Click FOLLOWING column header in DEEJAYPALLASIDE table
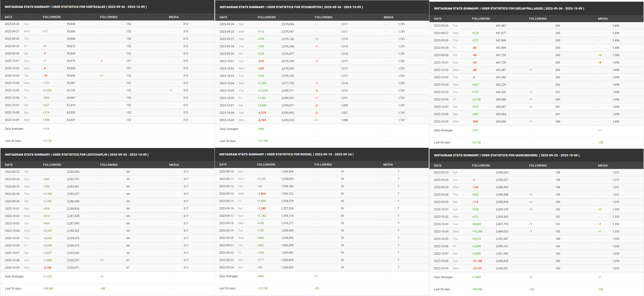 click(x=538, y=19)
